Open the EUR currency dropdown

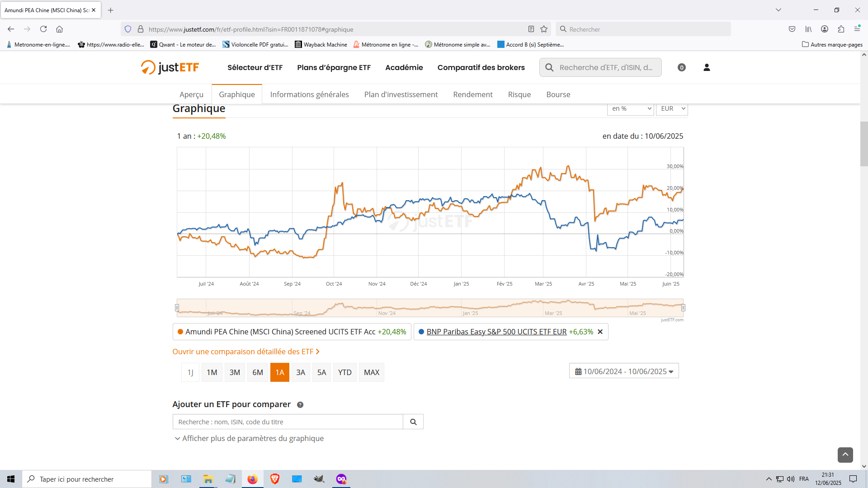click(672, 109)
